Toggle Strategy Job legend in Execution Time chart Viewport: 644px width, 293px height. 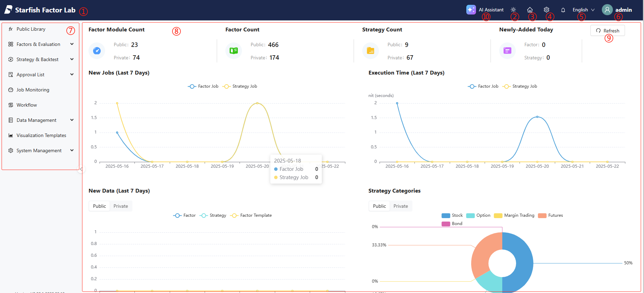tap(521, 86)
